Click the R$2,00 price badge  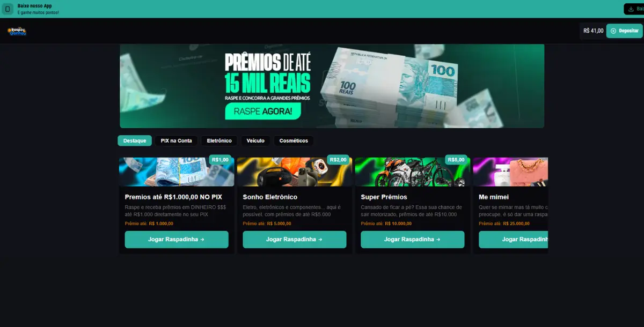338,160
